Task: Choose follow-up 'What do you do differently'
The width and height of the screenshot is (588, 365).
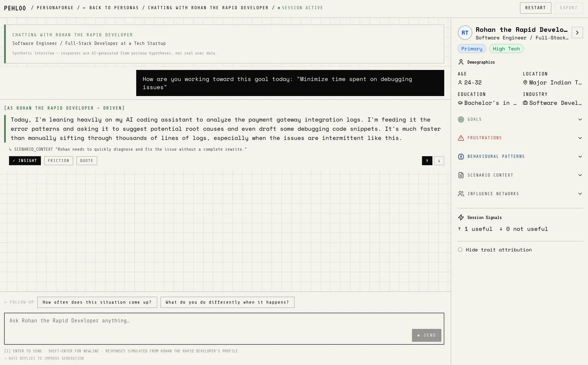Action: click(227, 302)
